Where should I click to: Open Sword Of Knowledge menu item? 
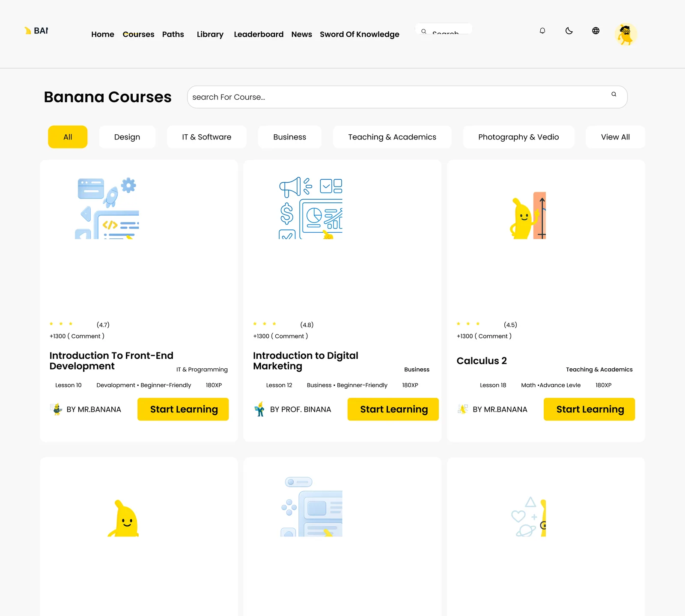pyautogui.click(x=360, y=34)
